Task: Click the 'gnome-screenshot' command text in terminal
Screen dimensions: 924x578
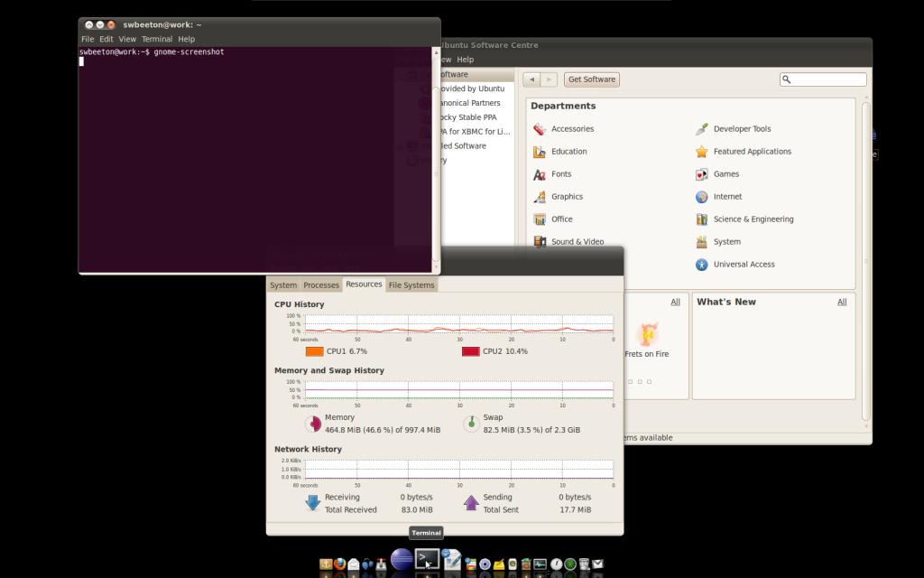Action: (189, 51)
